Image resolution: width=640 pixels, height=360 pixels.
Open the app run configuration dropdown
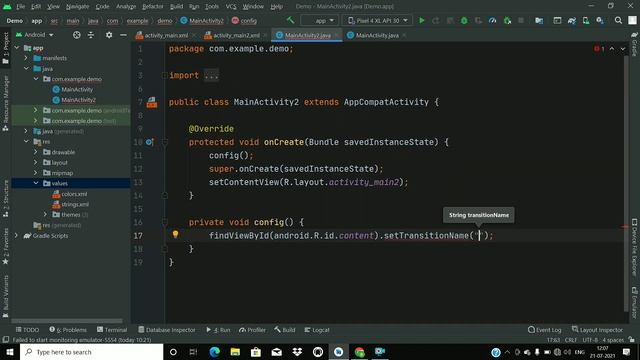click(x=320, y=20)
